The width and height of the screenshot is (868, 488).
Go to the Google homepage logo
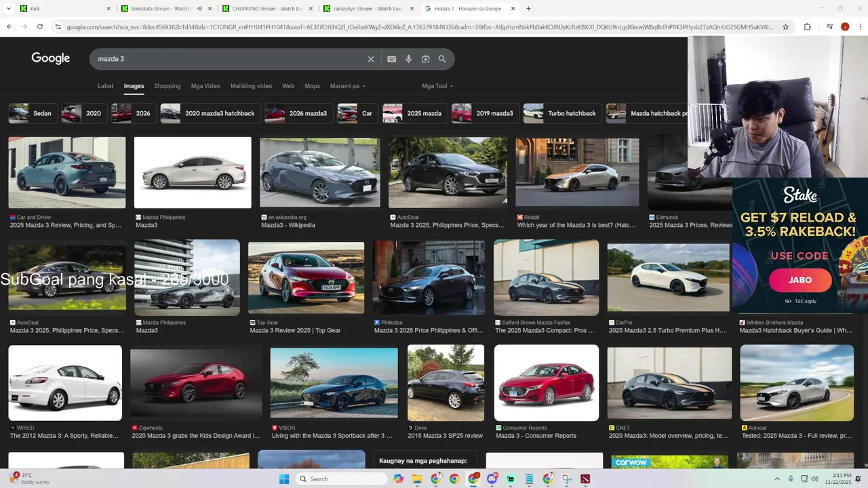[51, 58]
